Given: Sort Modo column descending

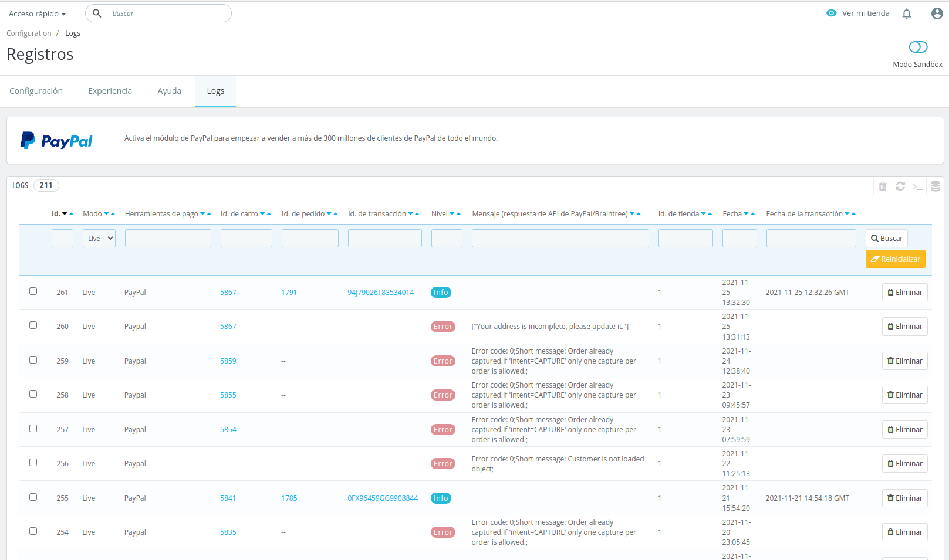Looking at the screenshot, I should [x=107, y=214].
